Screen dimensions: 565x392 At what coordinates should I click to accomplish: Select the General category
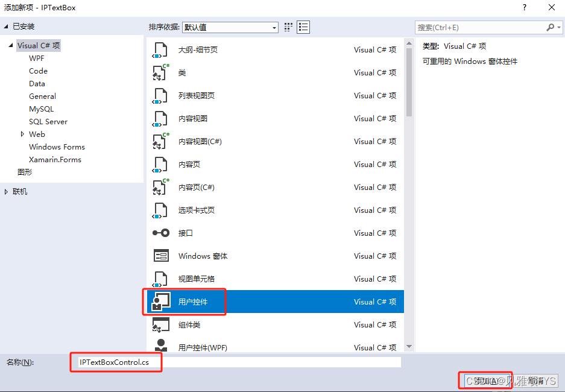pyautogui.click(x=43, y=96)
